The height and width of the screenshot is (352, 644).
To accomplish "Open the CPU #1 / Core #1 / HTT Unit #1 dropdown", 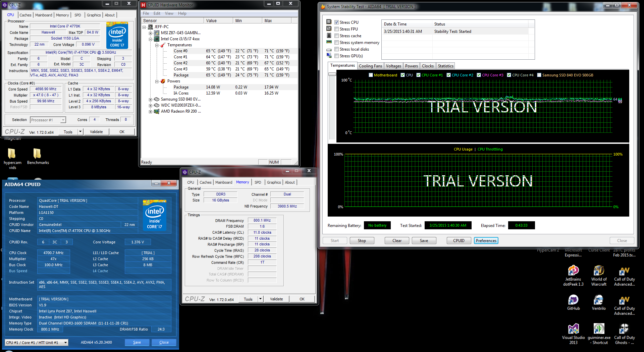I will pyautogui.click(x=37, y=343).
